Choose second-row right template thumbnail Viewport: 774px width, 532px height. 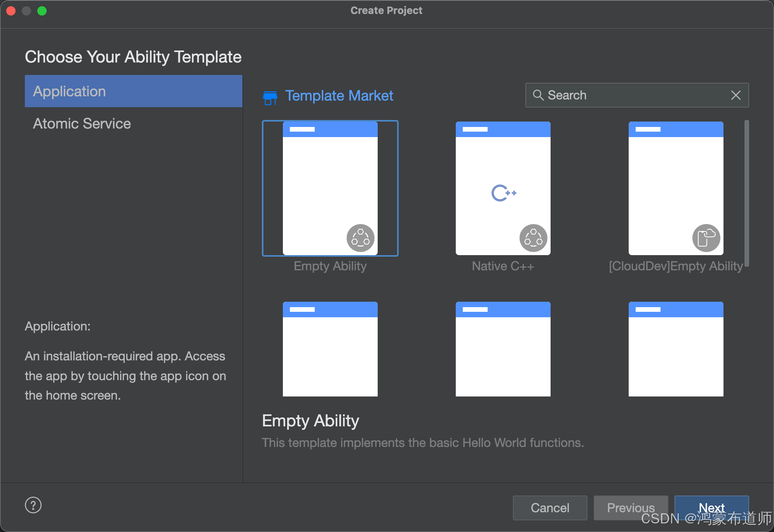pyautogui.click(x=676, y=349)
